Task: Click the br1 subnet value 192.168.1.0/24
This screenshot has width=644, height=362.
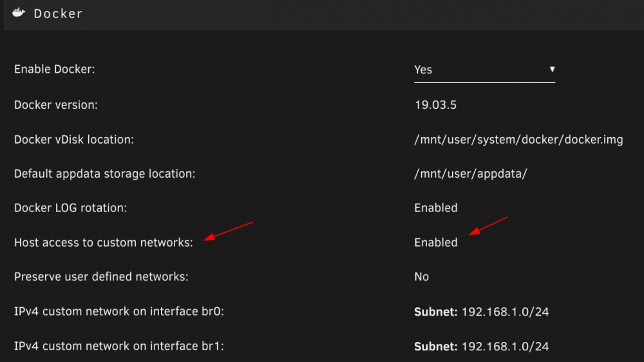Action: 505,347
